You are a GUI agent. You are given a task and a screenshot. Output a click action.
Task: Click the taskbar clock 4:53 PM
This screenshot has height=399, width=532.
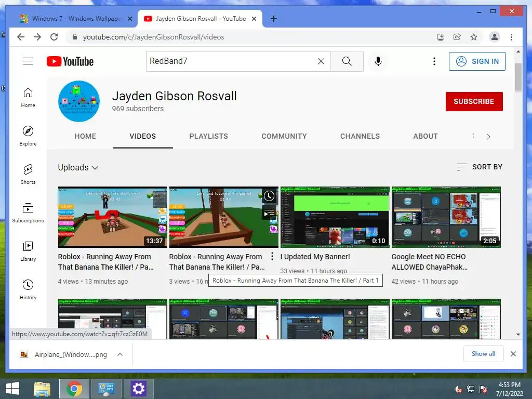coord(509,389)
